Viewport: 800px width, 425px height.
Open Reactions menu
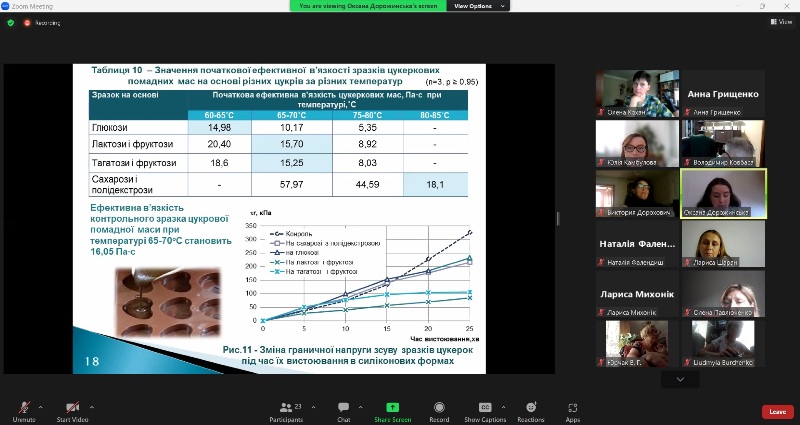tap(531, 411)
